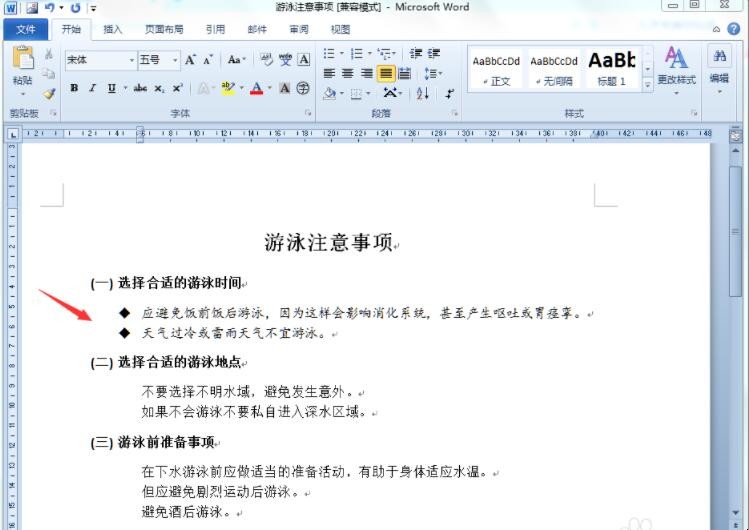Click the tab selector at ruler corner

[13, 135]
